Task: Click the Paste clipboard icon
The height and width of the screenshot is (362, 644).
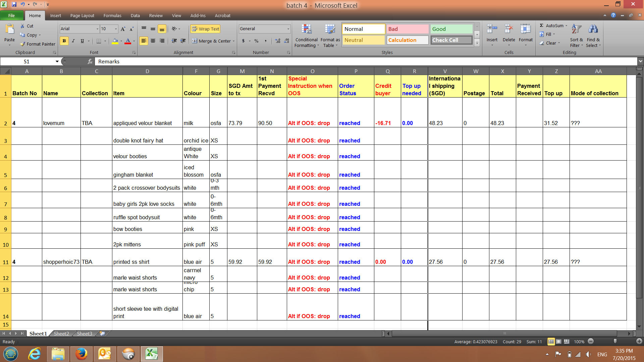Action: tap(9, 29)
